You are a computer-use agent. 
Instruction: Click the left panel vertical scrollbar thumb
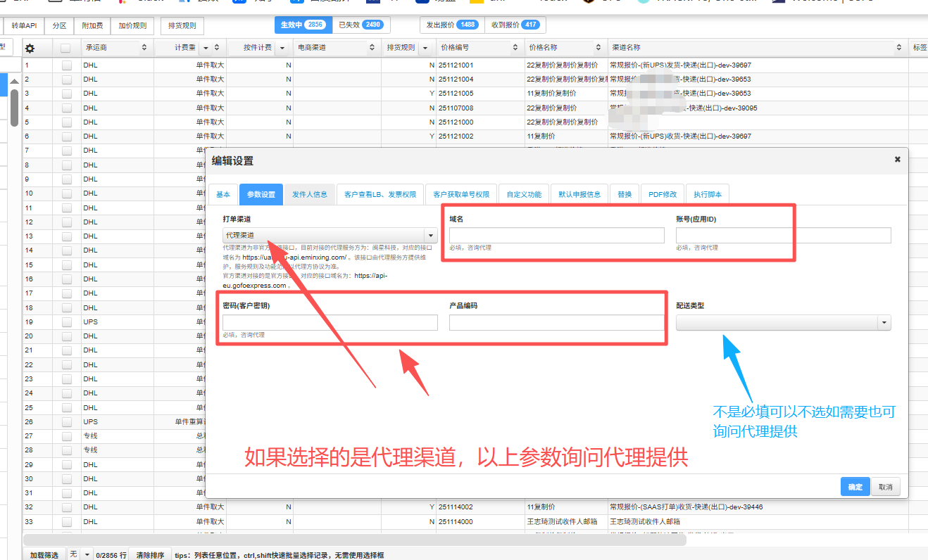tap(14, 108)
